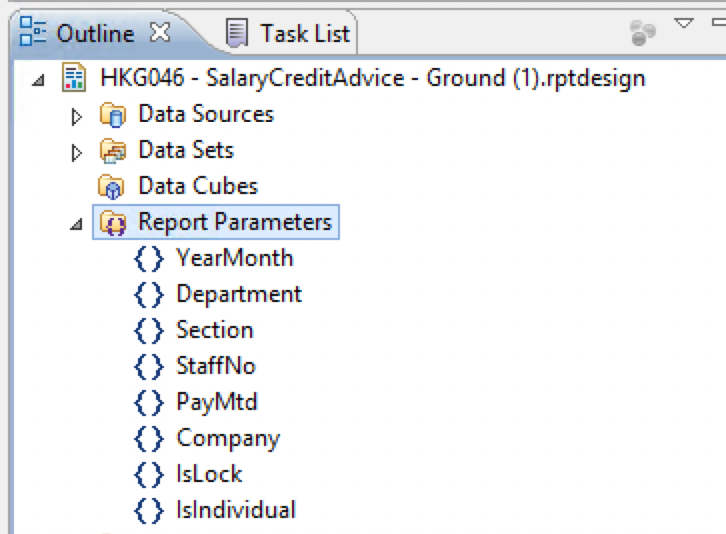Expand the Data Sources node

pyautogui.click(x=77, y=116)
